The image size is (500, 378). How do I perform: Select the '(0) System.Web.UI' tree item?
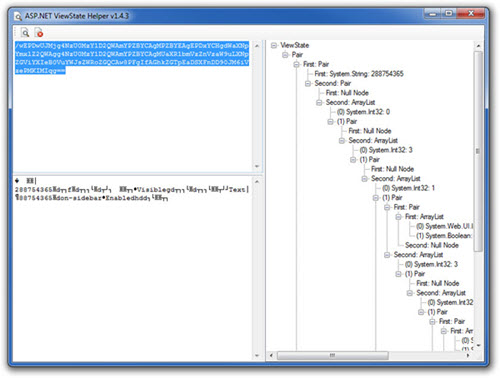[444, 226]
